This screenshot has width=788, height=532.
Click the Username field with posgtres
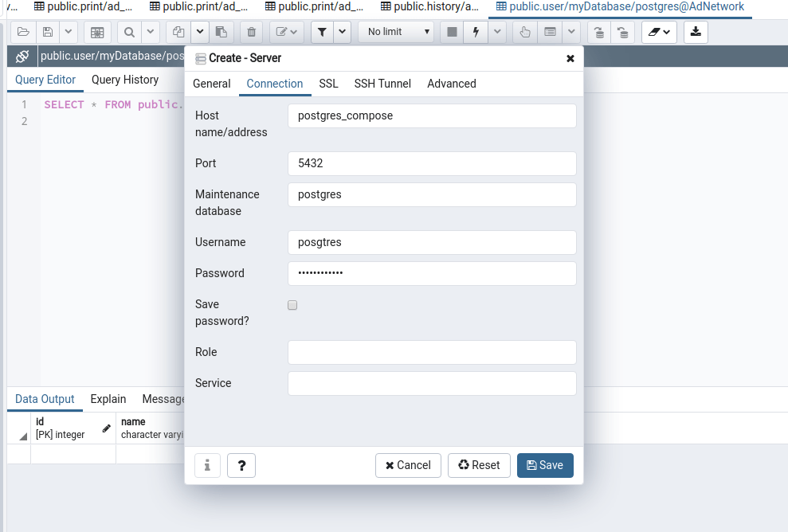432,243
